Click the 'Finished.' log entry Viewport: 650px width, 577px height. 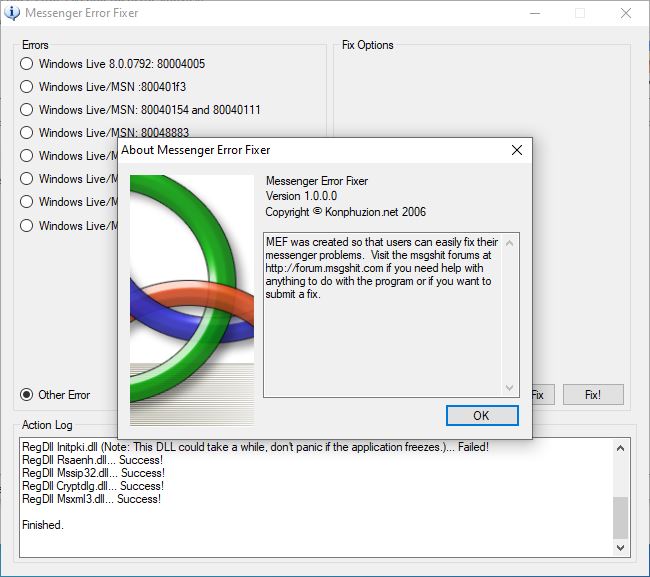pos(43,525)
